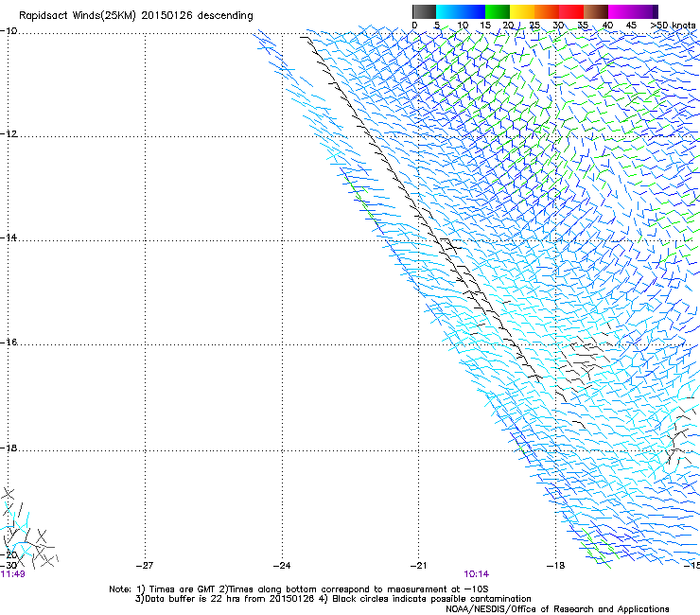Select the green 15-20 knots color swatch
The height and width of the screenshot is (615, 700).
[498, 11]
